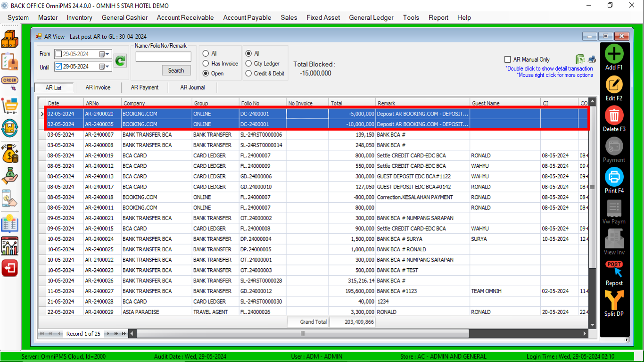Click the horizontal scrollbar left arrow
The image size is (644, 362).
[132, 334]
